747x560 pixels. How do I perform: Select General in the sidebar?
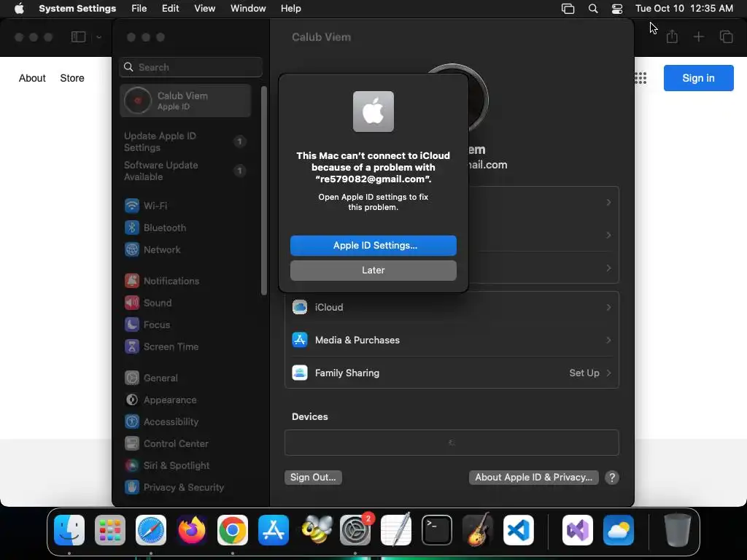pyautogui.click(x=185, y=378)
